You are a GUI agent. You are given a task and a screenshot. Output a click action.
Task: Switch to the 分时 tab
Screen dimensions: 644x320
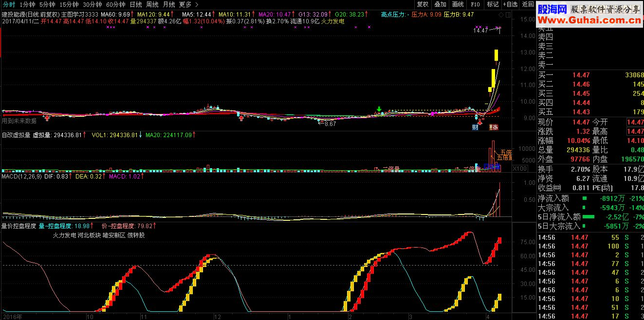pyautogui.click(x=9, y=4)
